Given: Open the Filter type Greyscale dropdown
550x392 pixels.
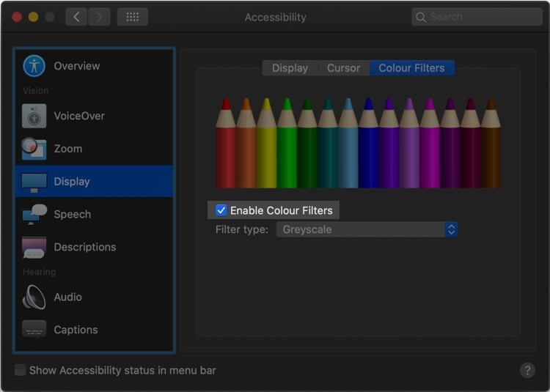Looking at the screenshot, I should 367,229.
